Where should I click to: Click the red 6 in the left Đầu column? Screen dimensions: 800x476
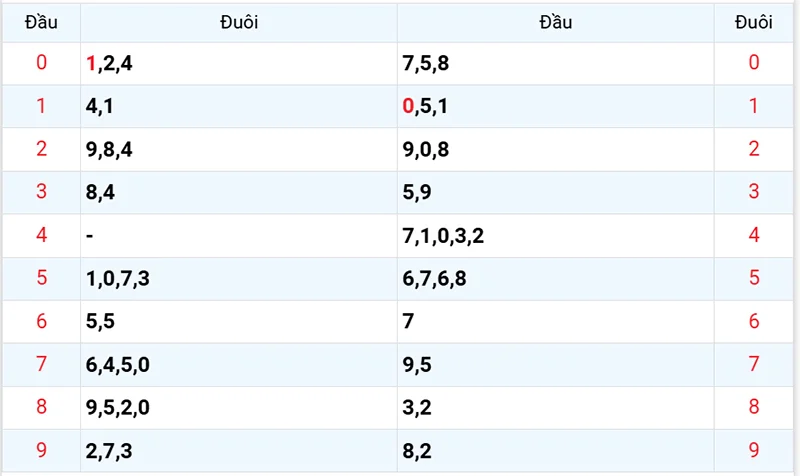tap(41, 322)
